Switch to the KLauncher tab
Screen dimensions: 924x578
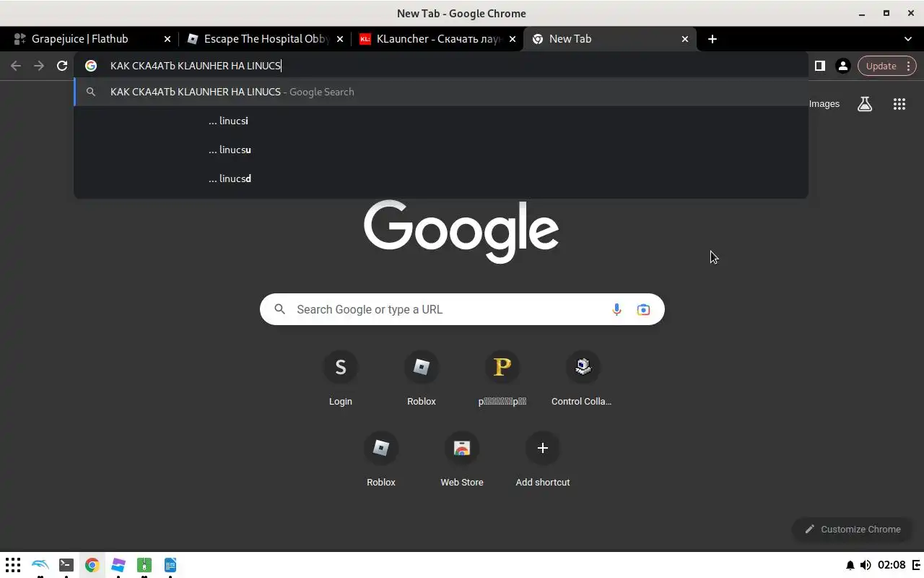point(437,39)
